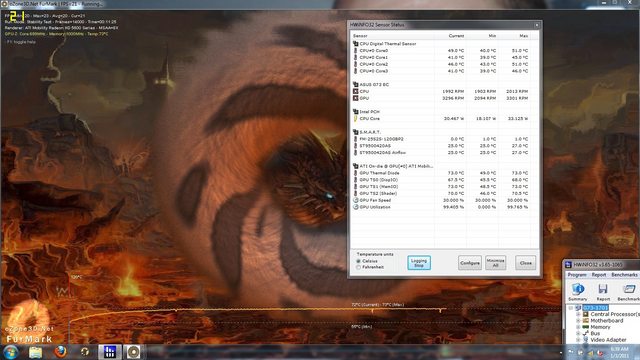This screenshot has width=640, height=360.
Task: Open Benchmarks menu in HWiNFO32
Action: pos(624,275)
